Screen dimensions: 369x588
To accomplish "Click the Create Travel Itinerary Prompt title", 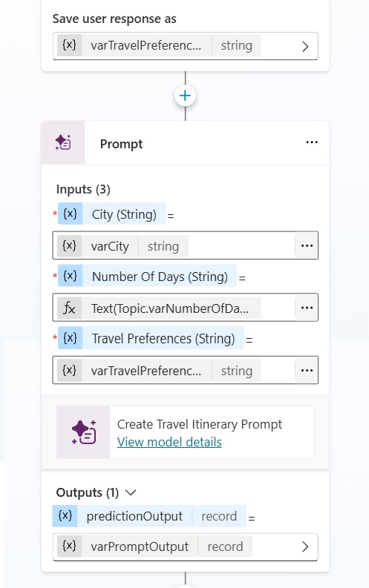I will 199,424.
